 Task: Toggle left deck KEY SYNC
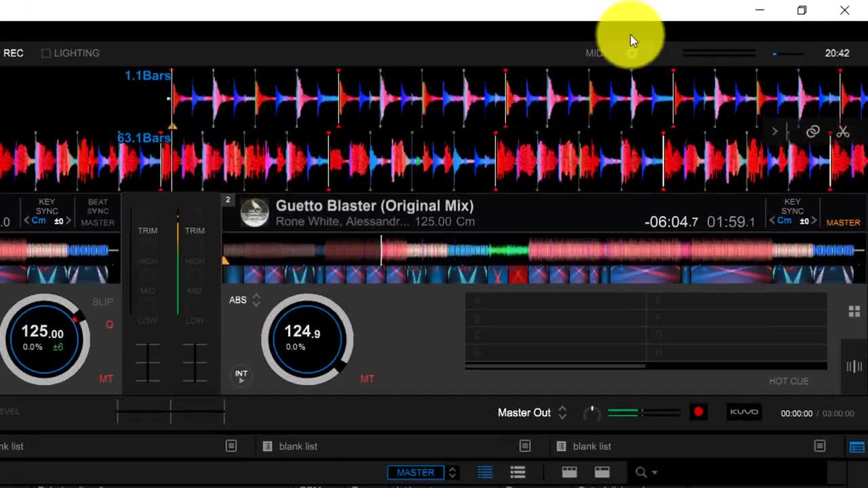point(47,206)
